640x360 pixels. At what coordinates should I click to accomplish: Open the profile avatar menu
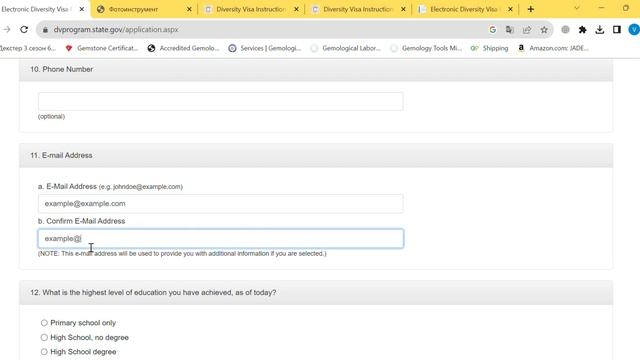point(634,29)
